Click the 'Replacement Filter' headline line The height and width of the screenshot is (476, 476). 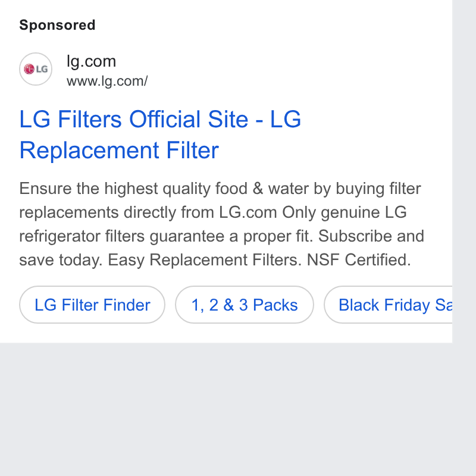(119, 150)
